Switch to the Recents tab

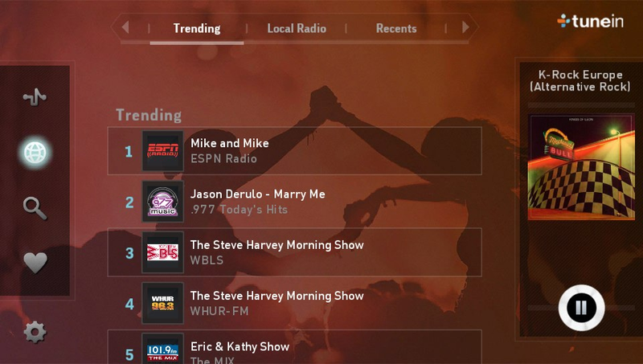[396, 28]
